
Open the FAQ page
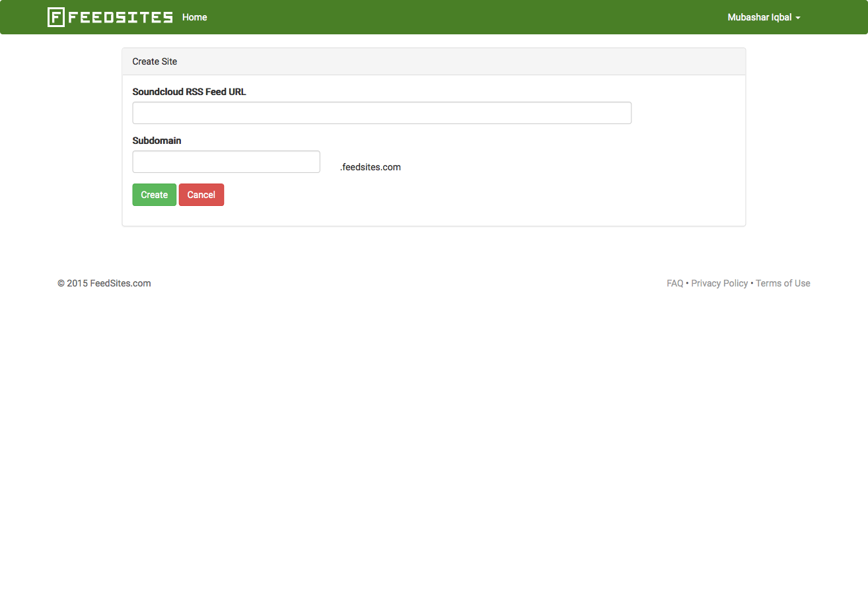click(674, 283)
